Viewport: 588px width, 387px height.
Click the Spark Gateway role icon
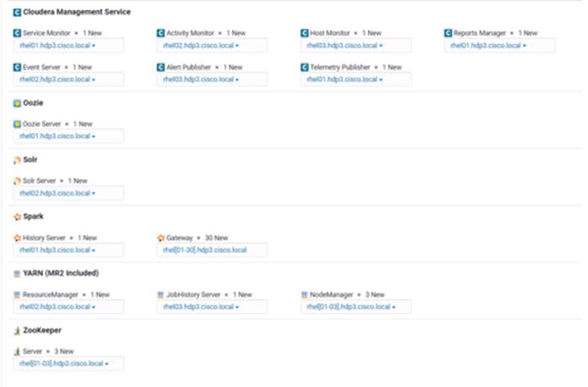point(161,238)
